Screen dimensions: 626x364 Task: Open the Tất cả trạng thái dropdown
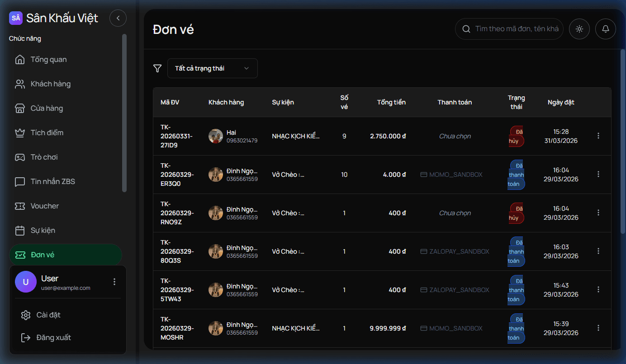pos(212,68)
